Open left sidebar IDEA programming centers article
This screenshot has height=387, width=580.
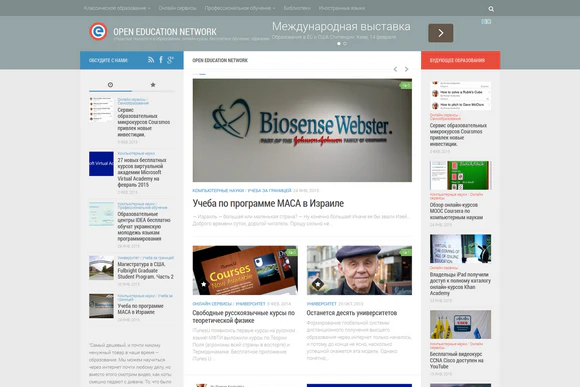(x=144, y=226)
